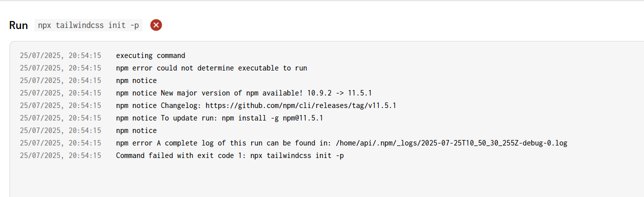Click the timestamp beside 'executing command'
The width and height of the screenshot is (644, 197).
61,55
